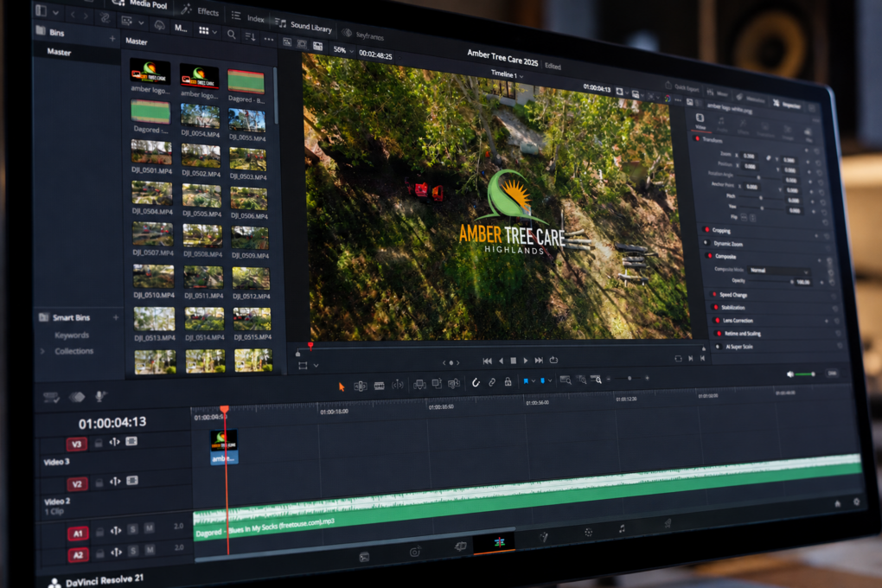882x588 pixels.
Task: Open the thumbnail view mode dropdown
Action: pyautogui.click(x=208, y=31)
